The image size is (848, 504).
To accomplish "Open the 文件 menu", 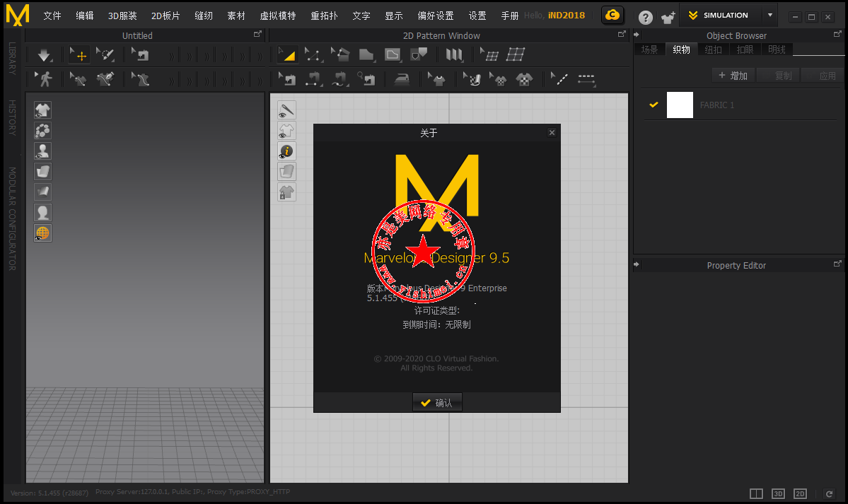I will (52, 16).
